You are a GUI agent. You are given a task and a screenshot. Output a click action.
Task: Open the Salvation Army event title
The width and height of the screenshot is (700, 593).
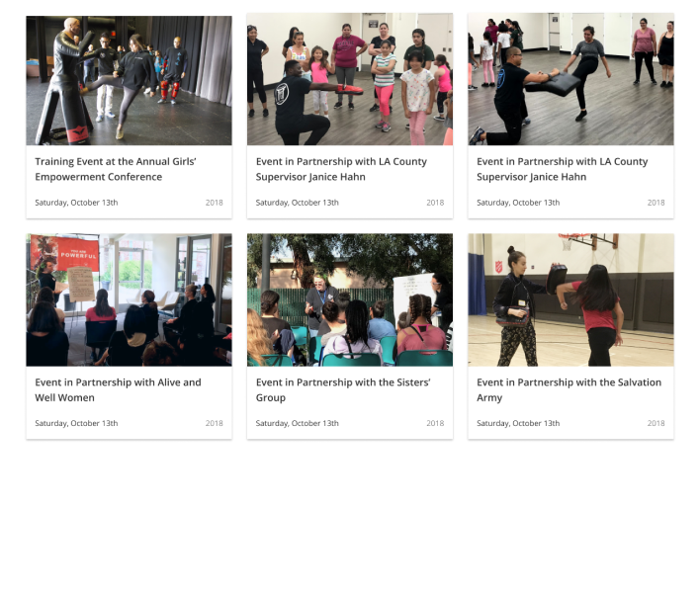569,390
